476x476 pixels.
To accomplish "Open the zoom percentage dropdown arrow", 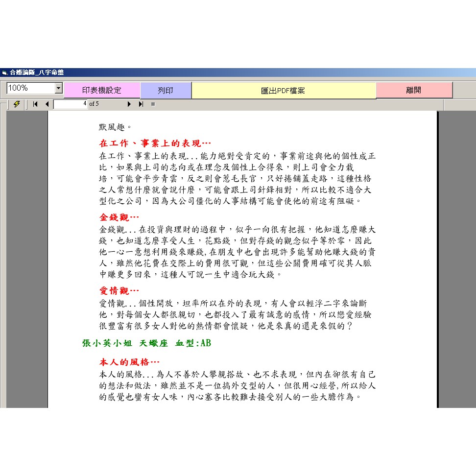I will [x=59, y=88].
